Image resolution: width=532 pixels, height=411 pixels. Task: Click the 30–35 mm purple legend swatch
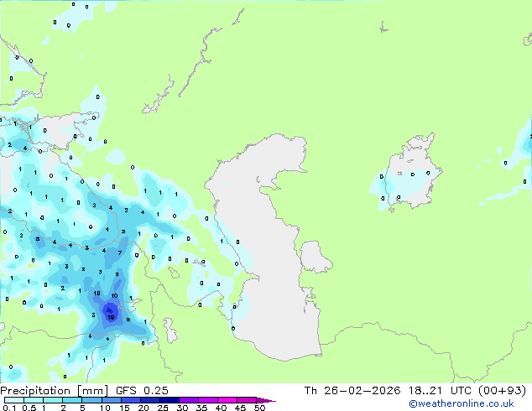coord(188,400)
